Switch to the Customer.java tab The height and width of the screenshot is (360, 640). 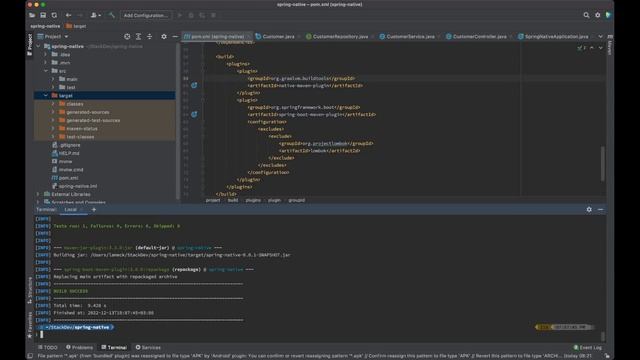[x=278, y=36]
